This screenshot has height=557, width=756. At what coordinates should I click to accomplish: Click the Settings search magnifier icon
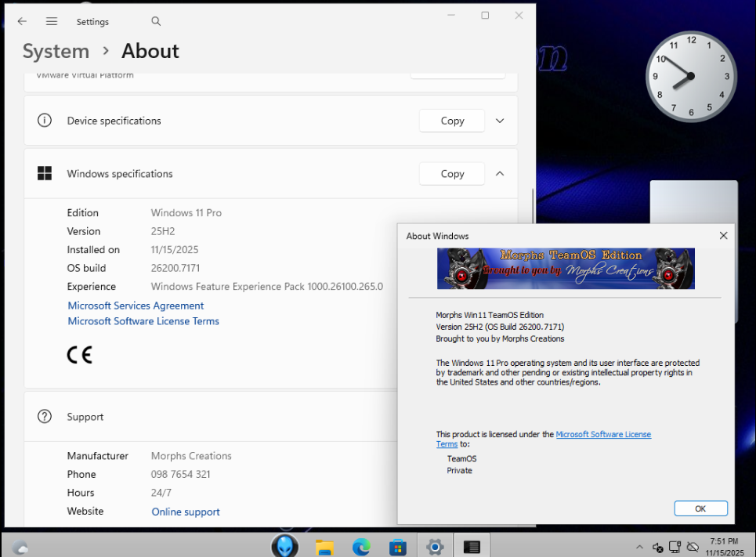point(156,22)
